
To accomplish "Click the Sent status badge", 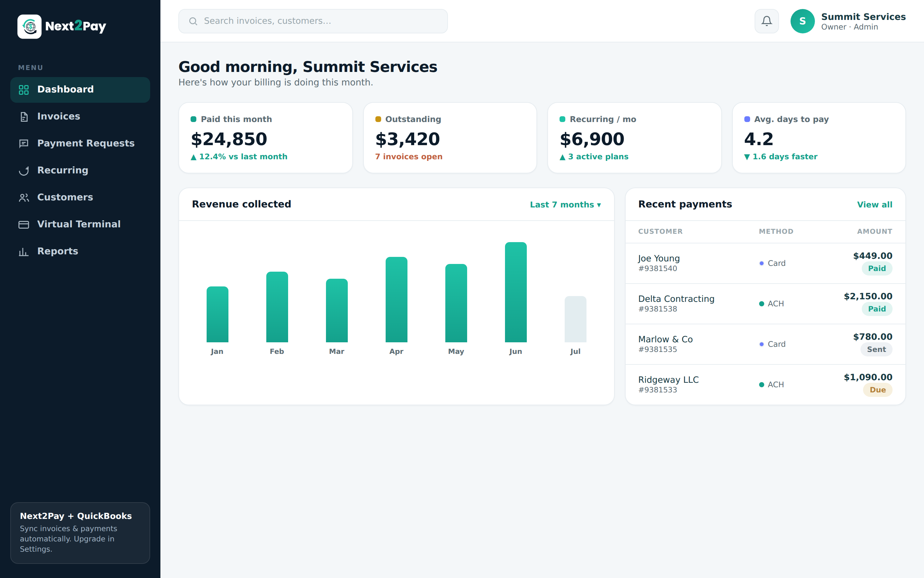I will pyautogui.click(x=876, y=349).
